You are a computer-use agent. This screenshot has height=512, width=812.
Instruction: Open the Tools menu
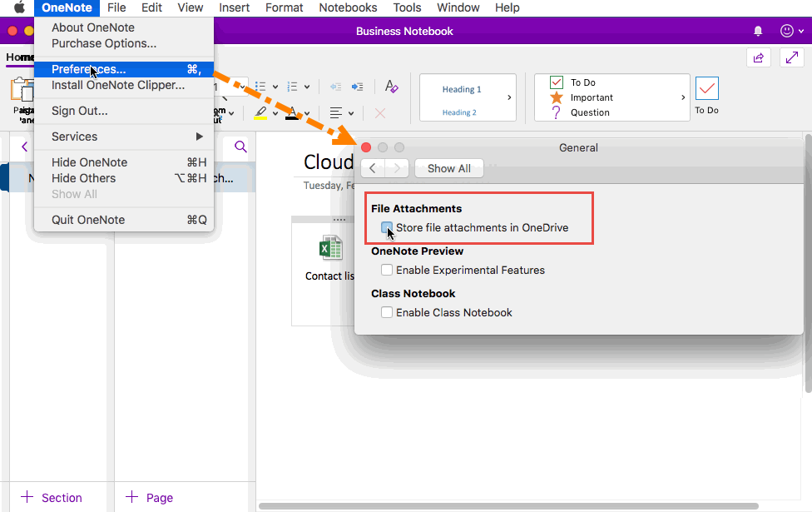click(407, 7)
